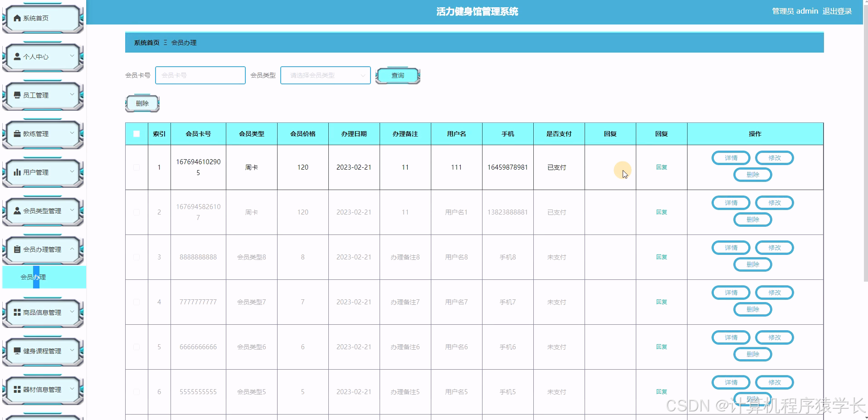This screenshot has height=420, width=868.
Task: Collapse the 会员办理管理 menu chevron
Action: (x=72, y=249)
